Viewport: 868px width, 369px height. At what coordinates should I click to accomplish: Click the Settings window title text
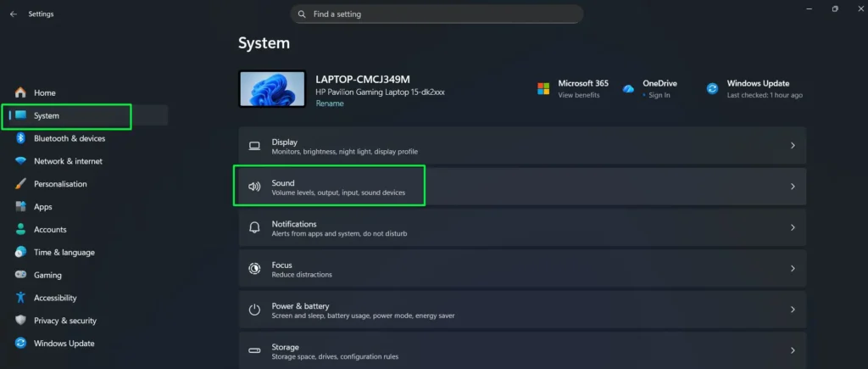pyautogui.click(x=41, y=14)
